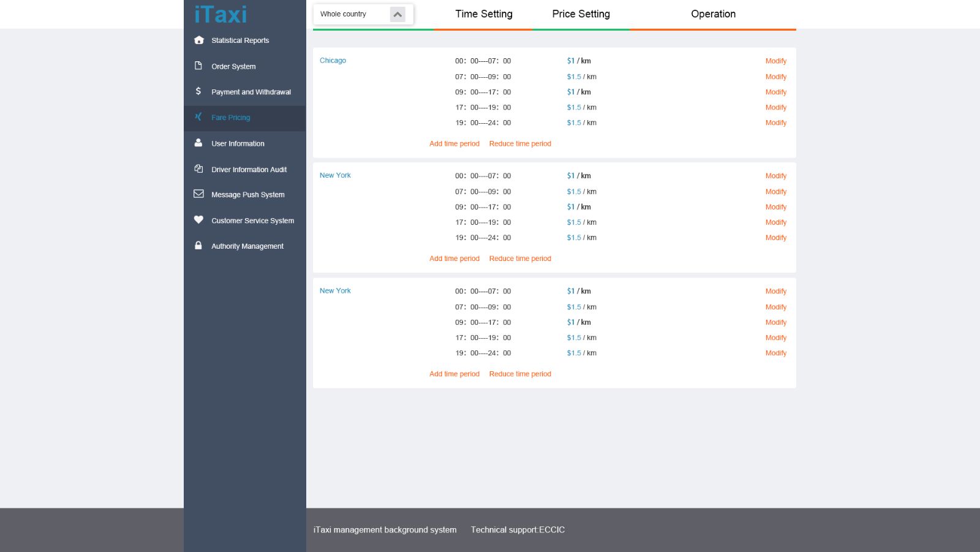Add time period for Chicago
Screen dimensions: 980x552
click(454, 143)
